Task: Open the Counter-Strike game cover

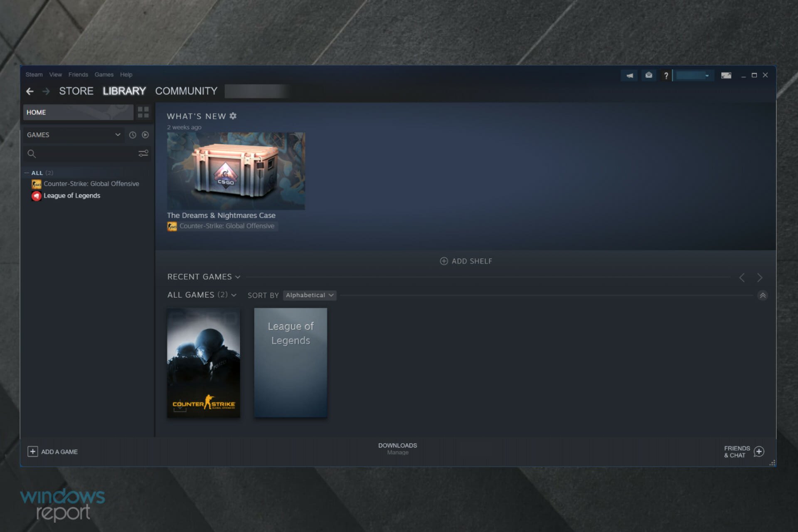Action: pos(203,363)
